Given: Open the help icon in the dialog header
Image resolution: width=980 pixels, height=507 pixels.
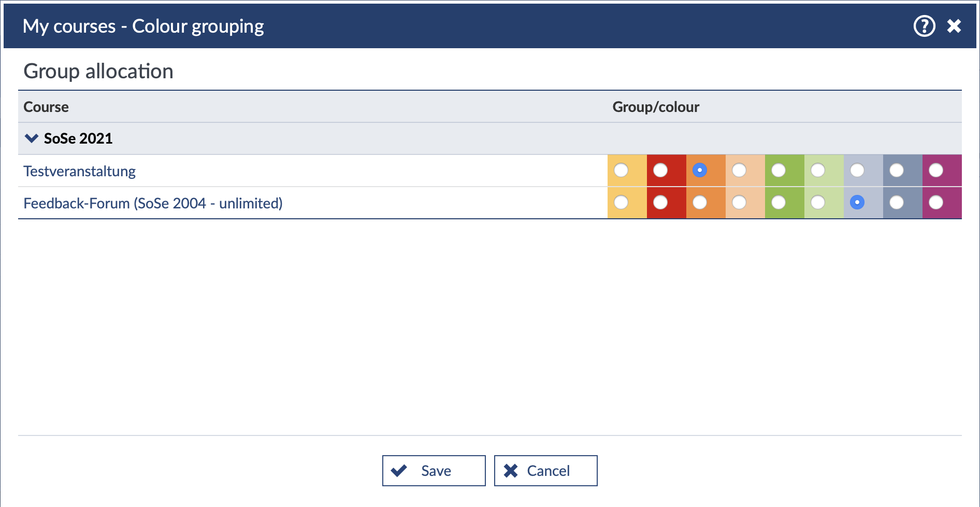Looking at the screenshot, I should 924,26.
